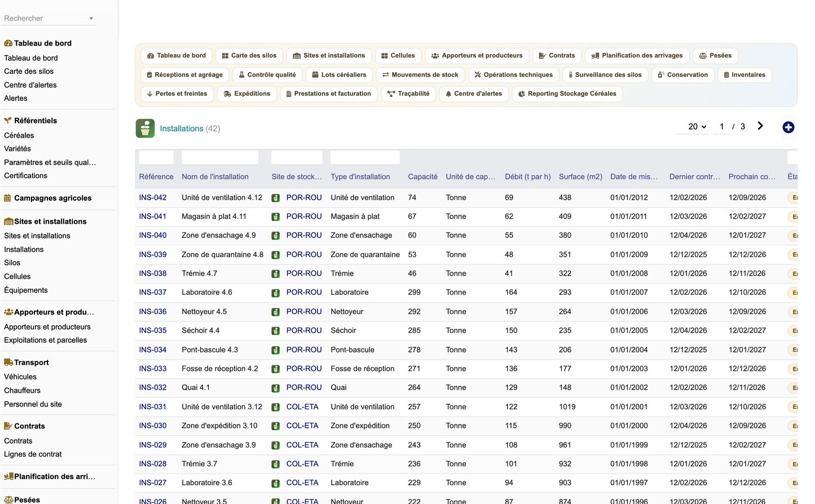This screenshot has width=815, height=504.
Task: Click the Campagnes agricoles calendar icon
Action: tap(8, 198)
